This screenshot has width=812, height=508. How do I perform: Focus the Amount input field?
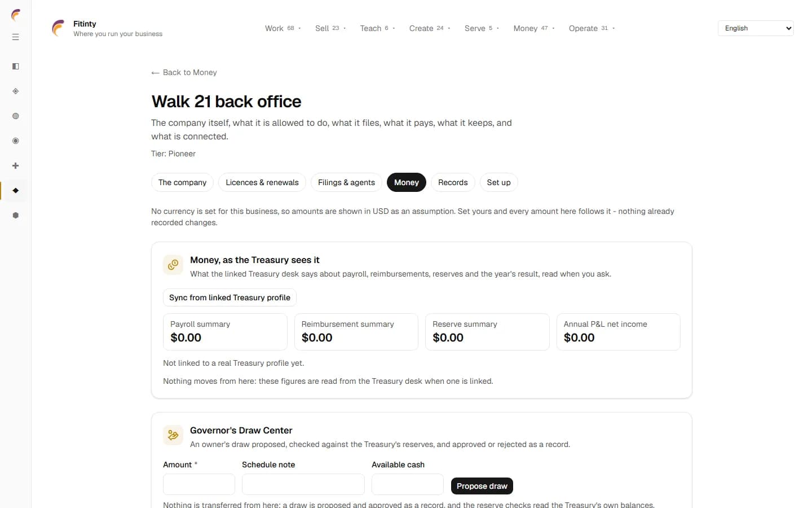[x=199, y=484]
